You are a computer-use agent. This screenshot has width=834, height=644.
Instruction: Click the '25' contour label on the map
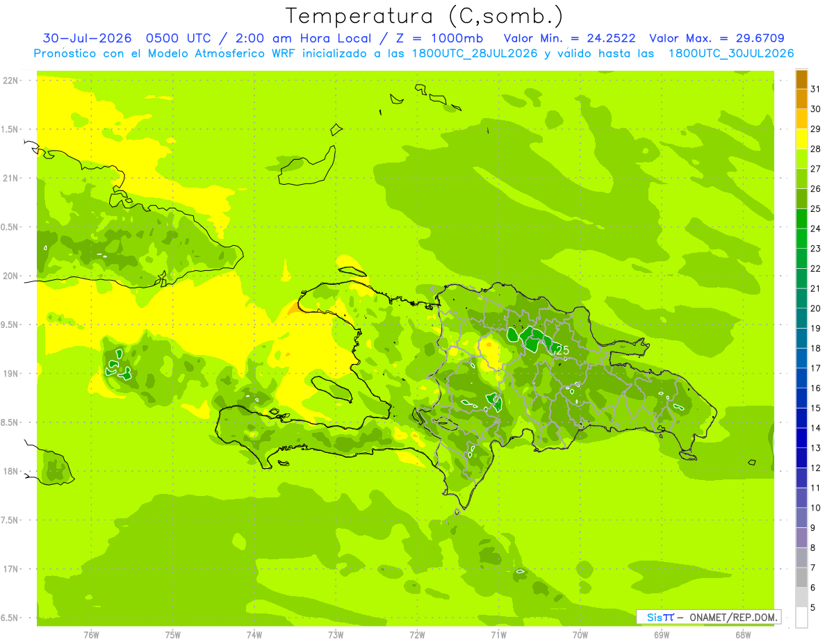(563, 350)
